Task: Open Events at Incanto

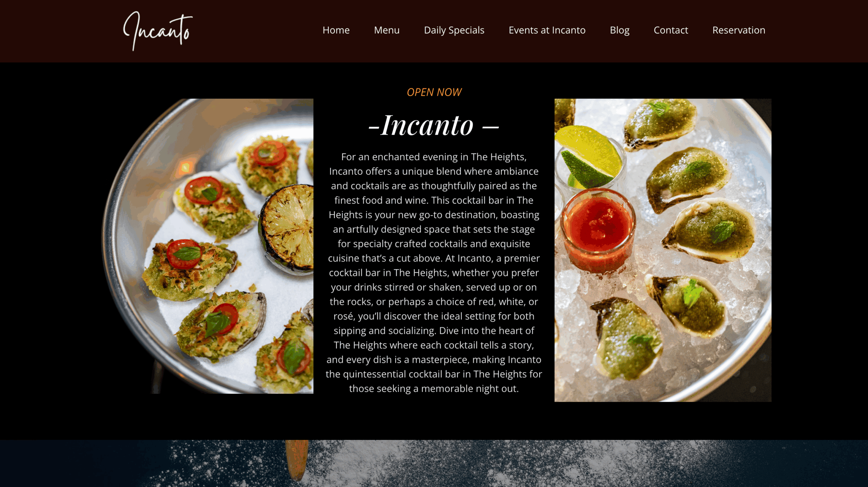Action: (547, 30)
